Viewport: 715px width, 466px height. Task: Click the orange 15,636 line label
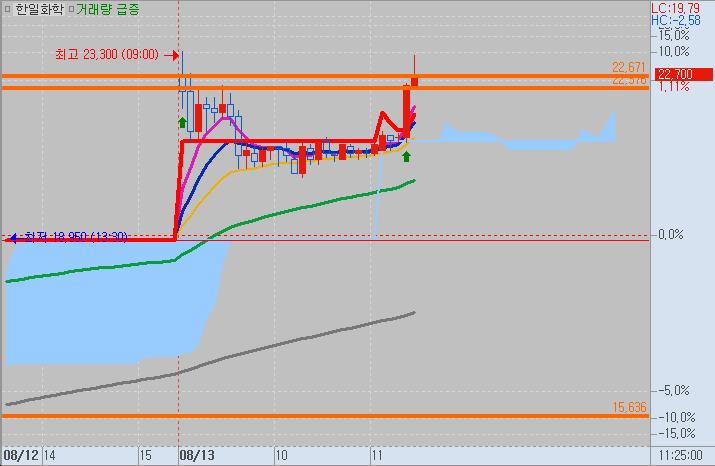(x=629, y=407)
